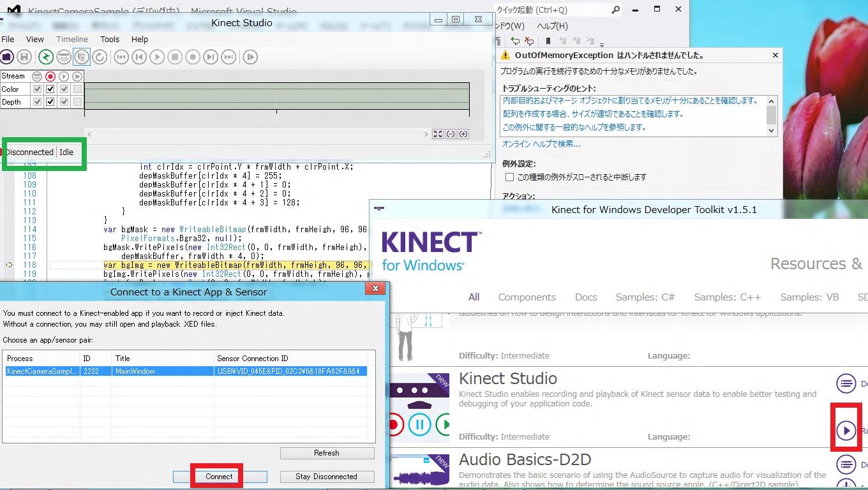Open the Visual Studio toolbar overflow dropdown
This screenshot has width=868, height=490.
click(602, 44)
